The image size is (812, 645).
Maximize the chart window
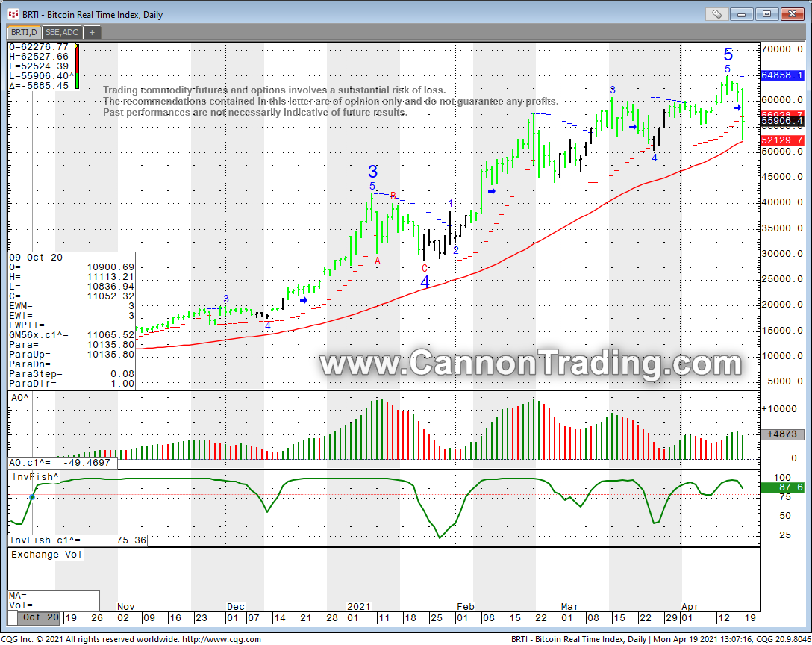pos(766,13)
